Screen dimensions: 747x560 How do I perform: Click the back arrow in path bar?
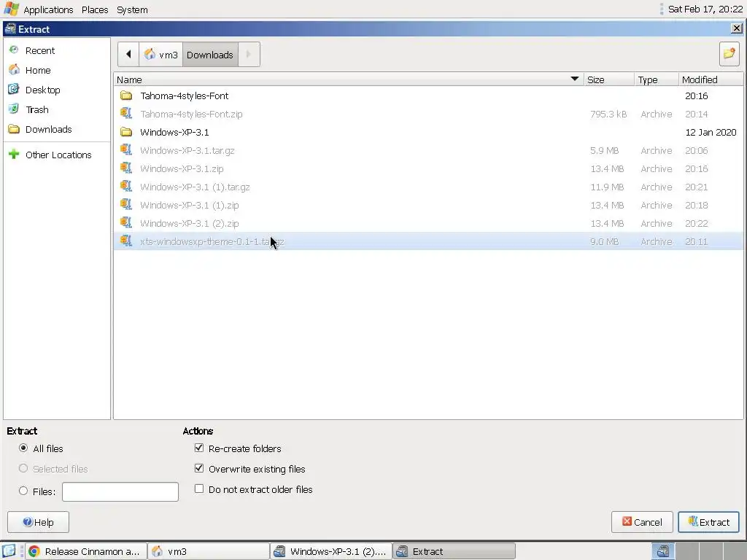click(128, 54)
